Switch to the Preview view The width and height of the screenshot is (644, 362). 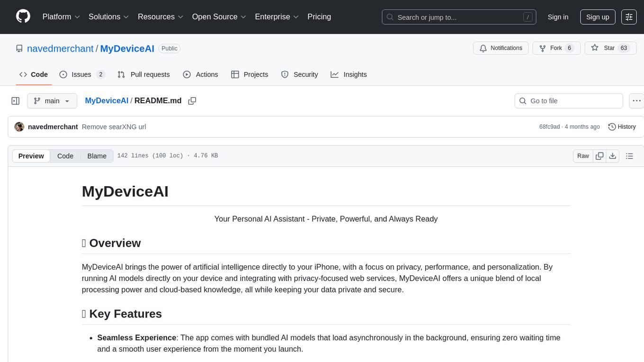(31, 156)
